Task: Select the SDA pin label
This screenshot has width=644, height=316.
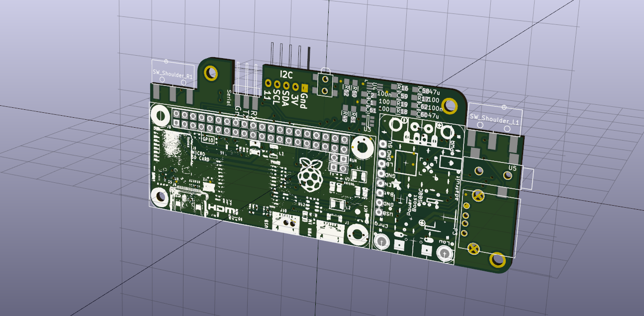Action: [x=286, y=99]
